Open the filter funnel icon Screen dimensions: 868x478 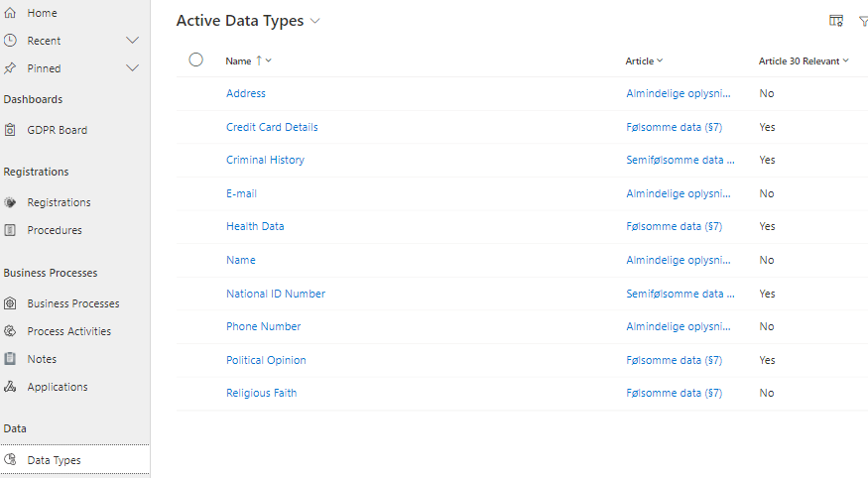click(x=862, y=21)
